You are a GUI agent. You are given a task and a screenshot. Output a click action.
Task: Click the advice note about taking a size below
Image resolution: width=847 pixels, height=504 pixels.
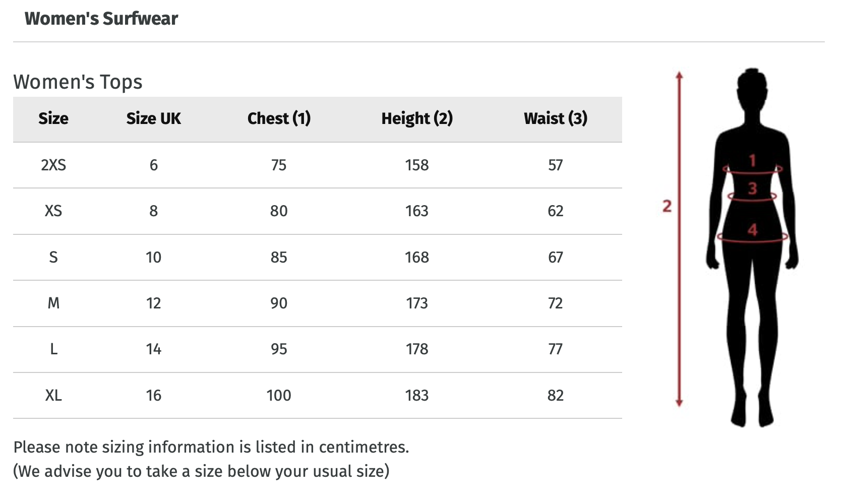coord(201,471)
